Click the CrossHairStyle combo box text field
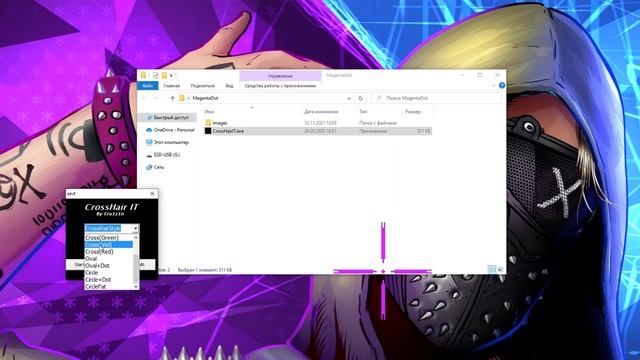The width and height of the screenshot is (640, 360). coord(108,229)
